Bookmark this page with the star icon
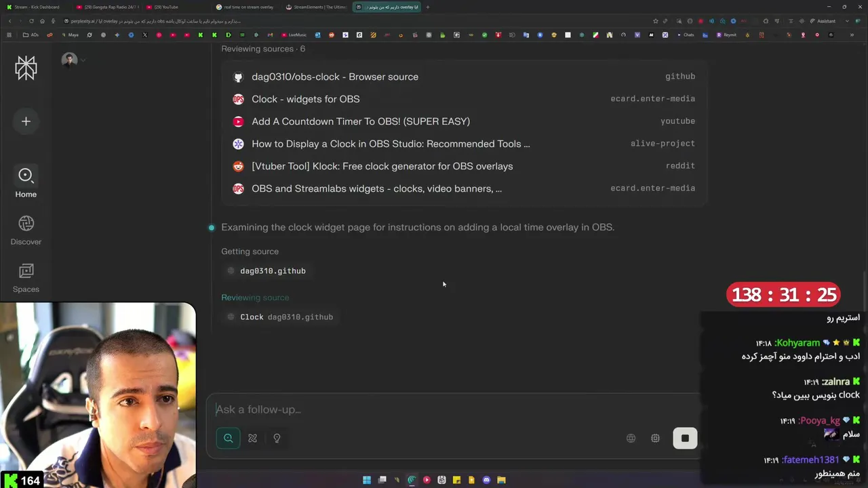868x488 pixels. [x=655, y=21]
